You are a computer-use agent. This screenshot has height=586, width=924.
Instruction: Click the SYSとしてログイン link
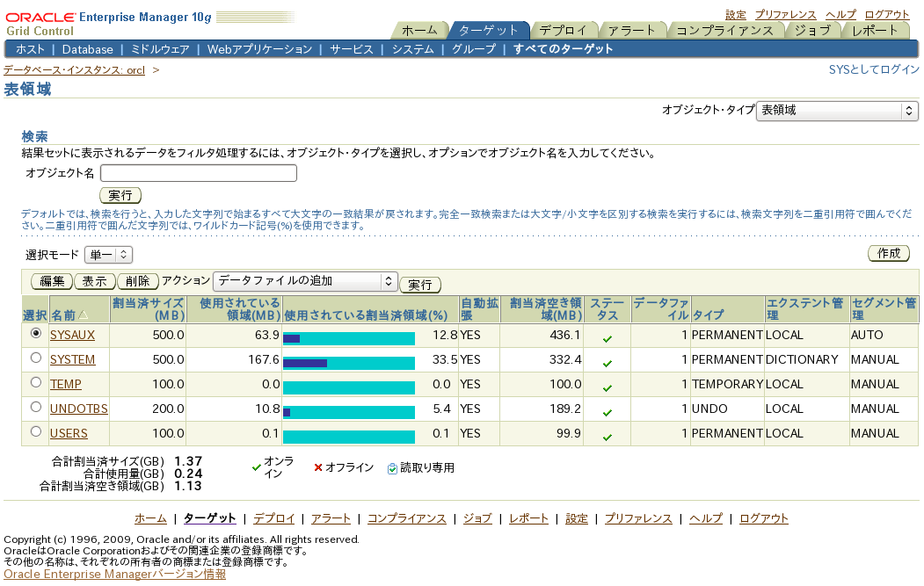(x=874, y=69)
